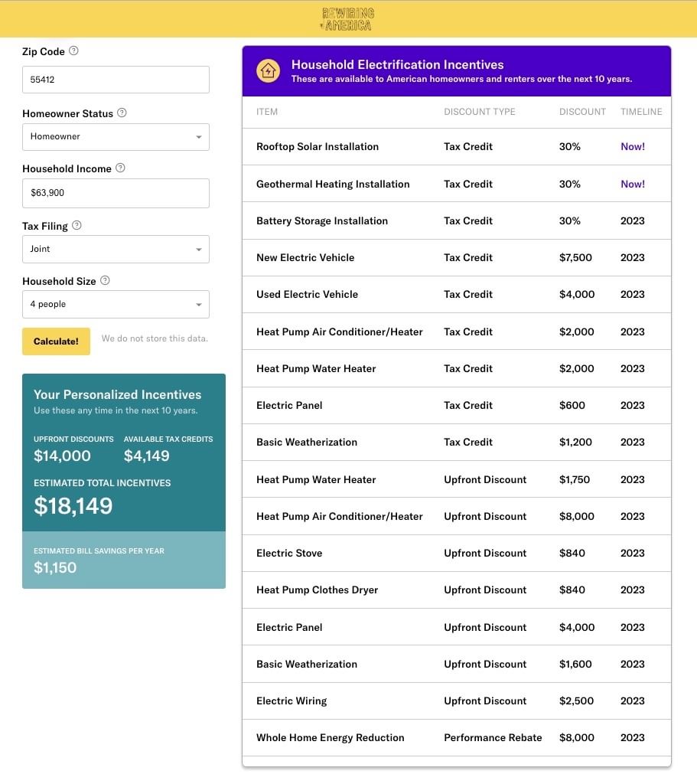Open the Household Size 4 people dropdown
The height and width of the screenshot is (784, 697).
116,304
